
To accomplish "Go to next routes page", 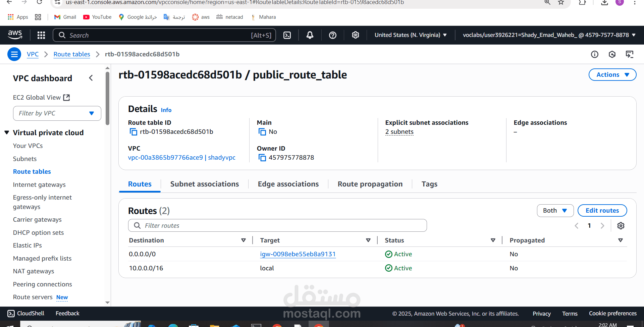I will coord(602,226).
